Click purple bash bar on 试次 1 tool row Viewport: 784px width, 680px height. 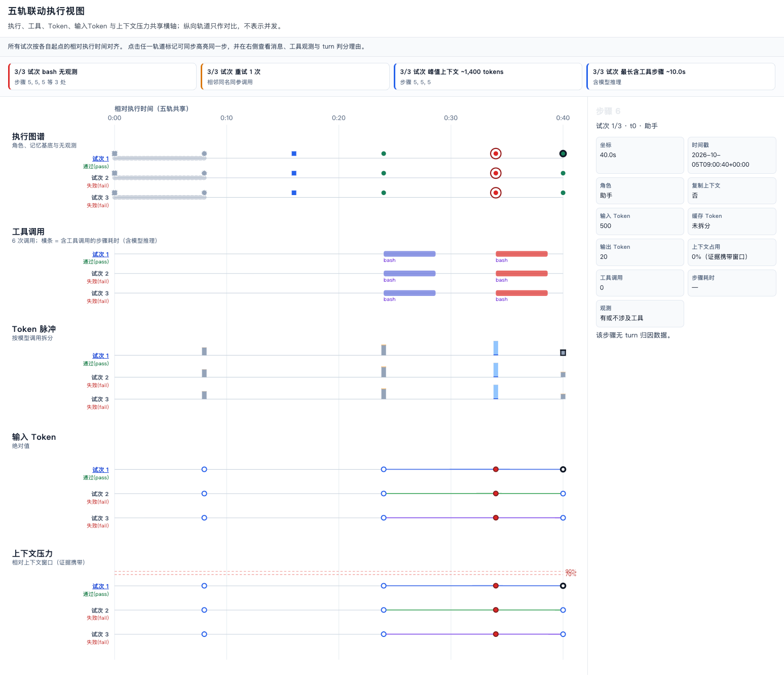pyautogui.click(x=409, y=254)
